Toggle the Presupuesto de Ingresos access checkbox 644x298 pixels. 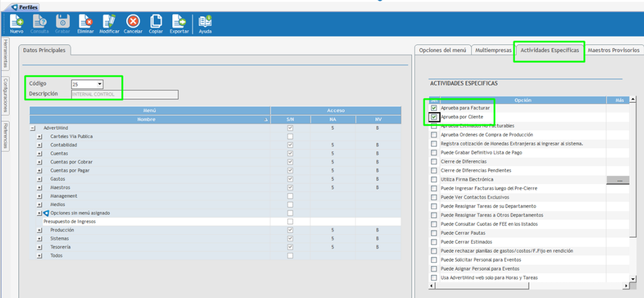(x=290, y=222)
